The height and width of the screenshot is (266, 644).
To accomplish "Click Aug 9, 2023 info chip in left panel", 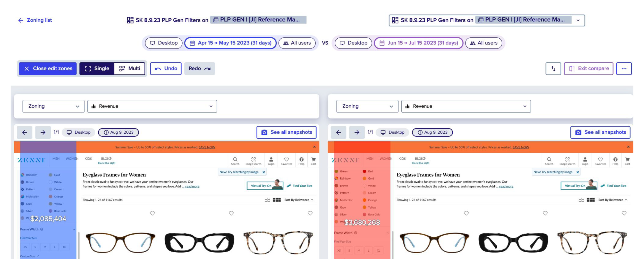I will click(x=118, y=132).
